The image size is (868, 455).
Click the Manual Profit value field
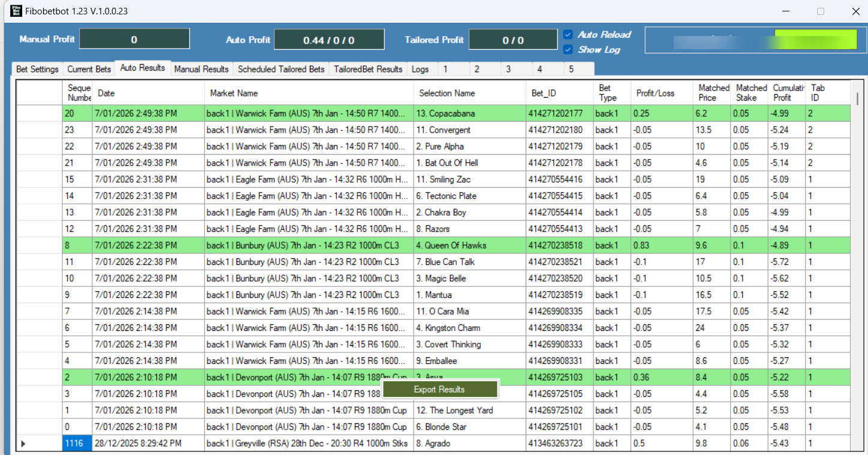point(134,40)
